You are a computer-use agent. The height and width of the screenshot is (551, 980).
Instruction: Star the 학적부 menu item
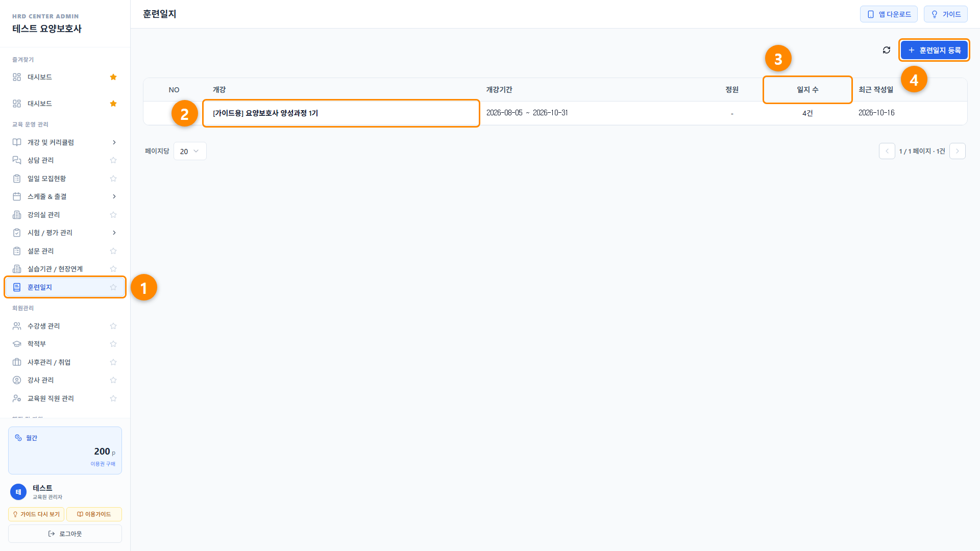113,344
